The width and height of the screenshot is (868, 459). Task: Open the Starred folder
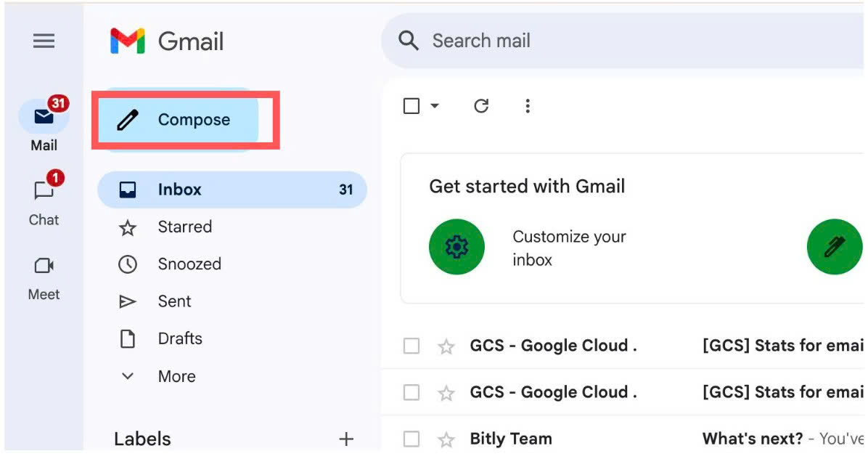pos(232,227)
